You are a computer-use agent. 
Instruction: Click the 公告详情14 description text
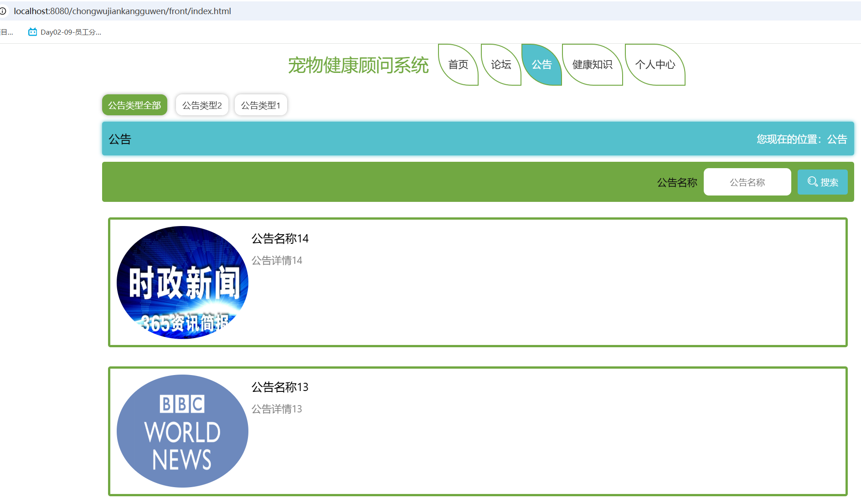coord(277,261)
